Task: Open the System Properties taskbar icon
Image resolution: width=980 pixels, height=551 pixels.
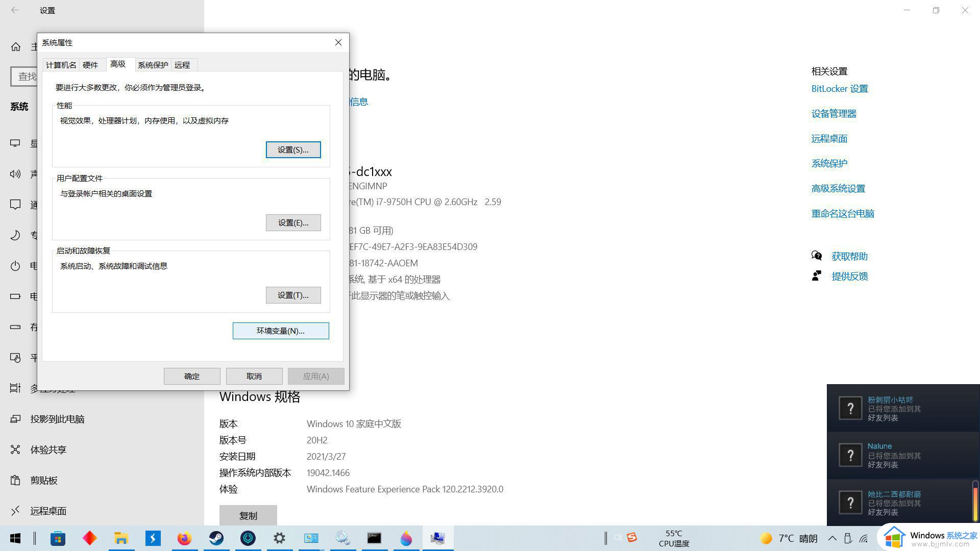Action: click(x=437, y=538)
